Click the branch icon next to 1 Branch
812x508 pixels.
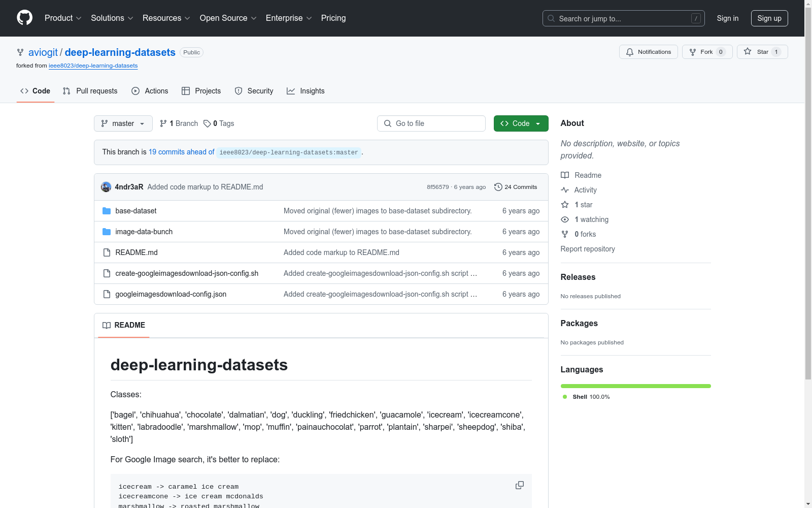[163, 123]
